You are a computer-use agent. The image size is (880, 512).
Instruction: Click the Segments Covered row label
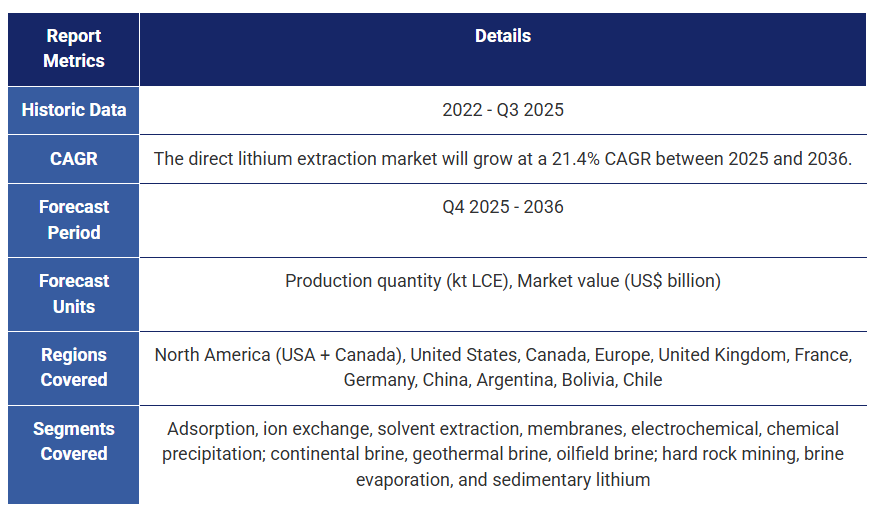tap(73, 441)
